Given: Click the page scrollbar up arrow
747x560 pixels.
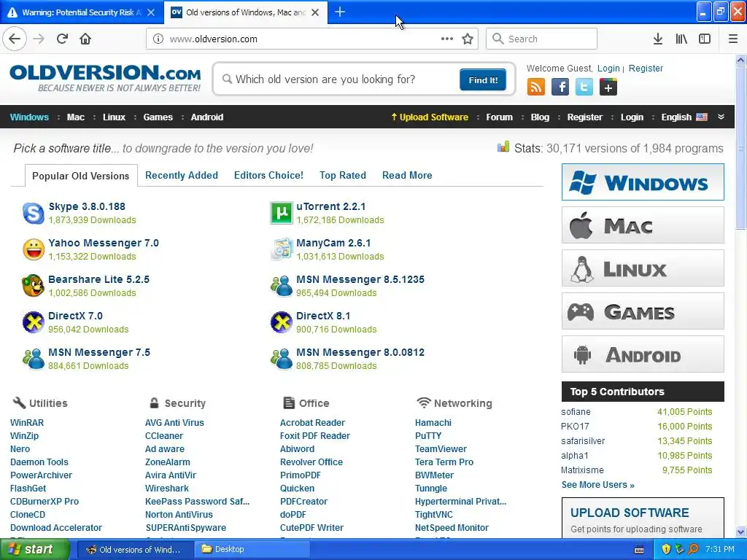Looking at the screenshot, I should (x=741, y=60).
